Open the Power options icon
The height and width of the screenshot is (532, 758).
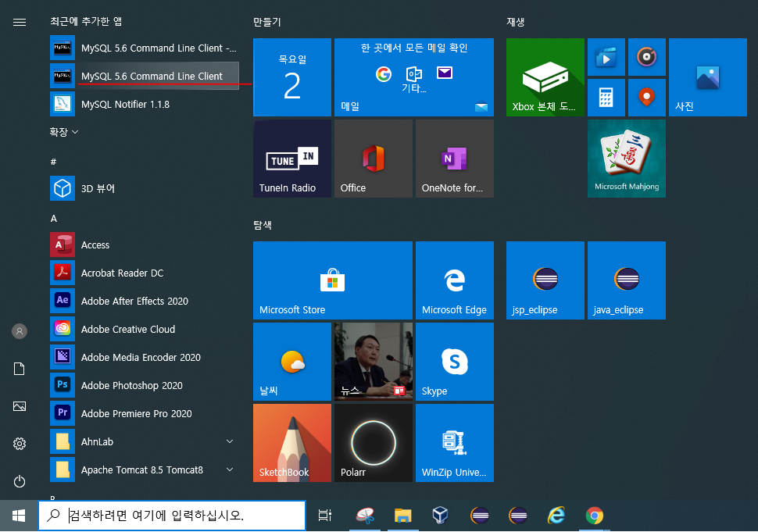20,481
